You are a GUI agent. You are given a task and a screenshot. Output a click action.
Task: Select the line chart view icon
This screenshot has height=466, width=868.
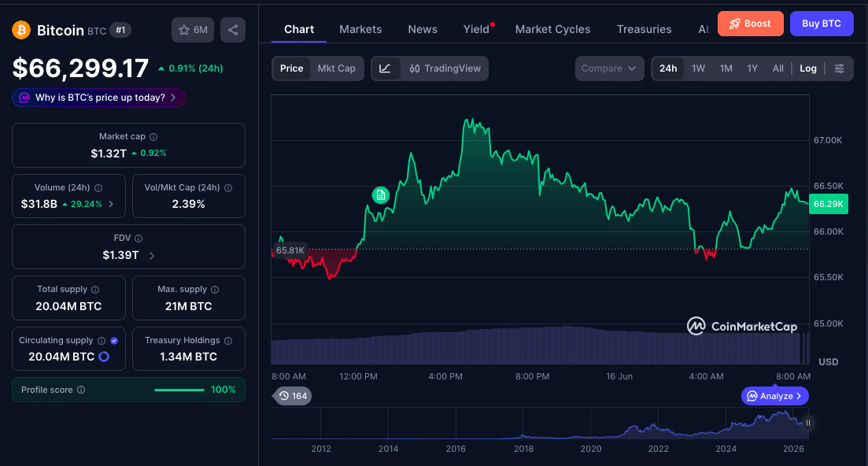tap(386, 68)
